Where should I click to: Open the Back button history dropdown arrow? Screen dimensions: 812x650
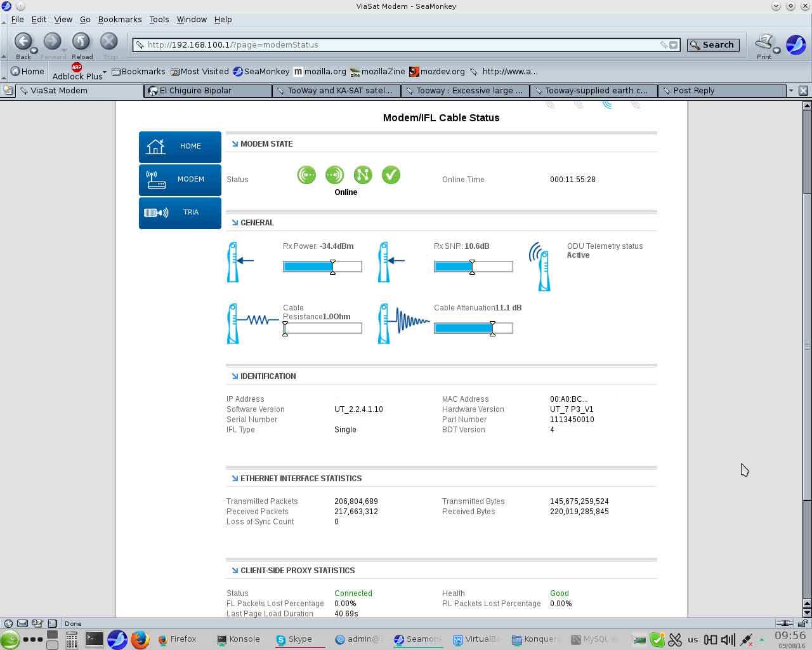(x=34, y=50)
